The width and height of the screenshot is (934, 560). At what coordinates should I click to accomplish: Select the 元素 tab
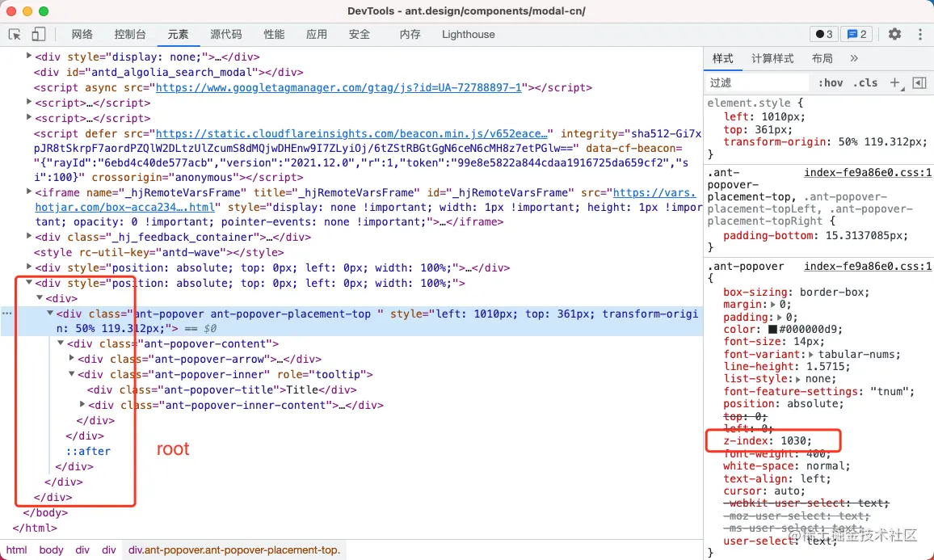click(178, 35)
